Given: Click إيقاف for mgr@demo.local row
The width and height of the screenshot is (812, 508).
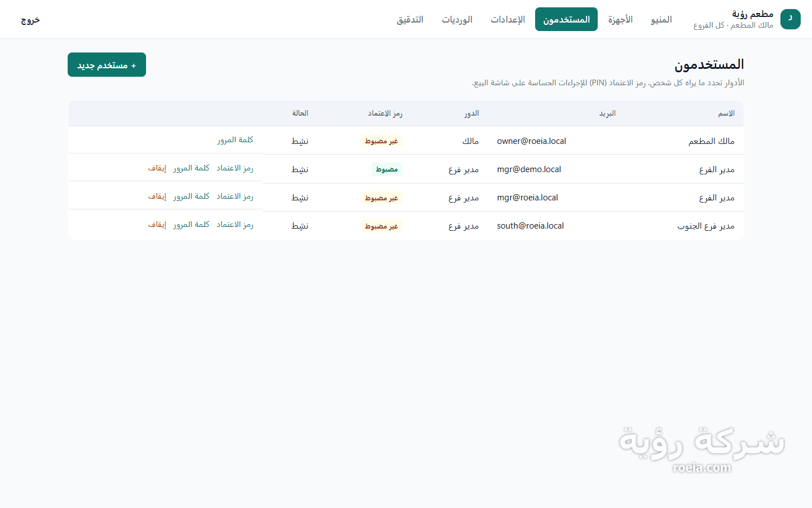Looking at the screenshot, I should (x=157, y=168).
